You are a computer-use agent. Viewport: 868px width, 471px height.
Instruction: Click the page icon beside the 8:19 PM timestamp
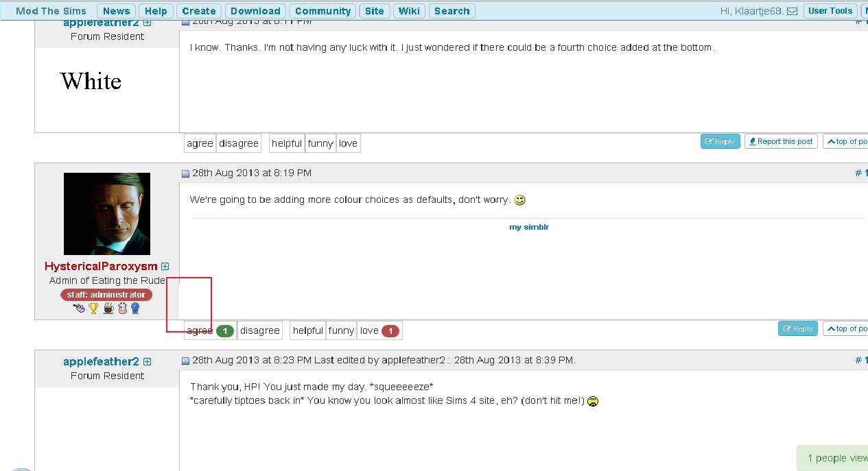[x=184, y=173]
